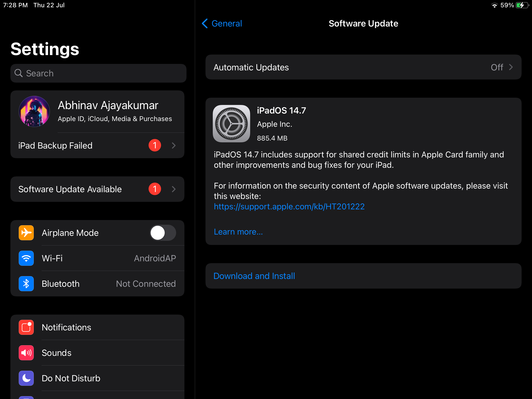Open the support.apple.com HT201222 link
Image resolution: width=532 pixels, height=399 pixels.
tap(289, 207)
